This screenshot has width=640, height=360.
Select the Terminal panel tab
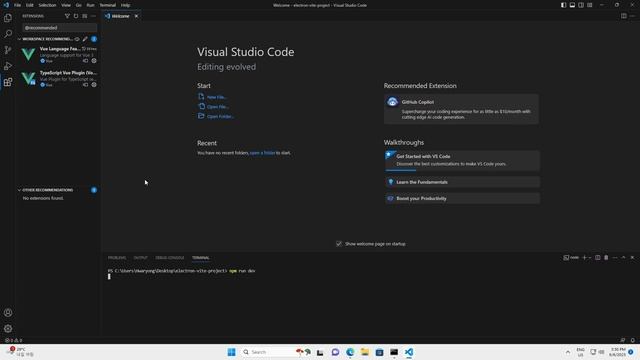(x=201, y=258)
